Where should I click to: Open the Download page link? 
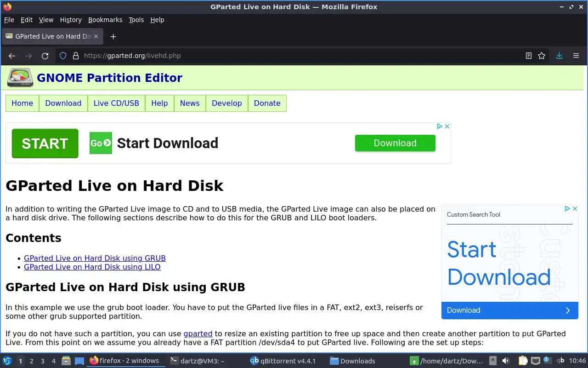(63, 103)
